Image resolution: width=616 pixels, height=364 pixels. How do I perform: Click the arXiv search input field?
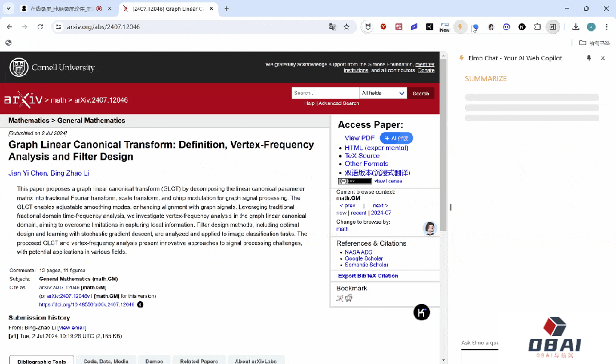[325, 93]
